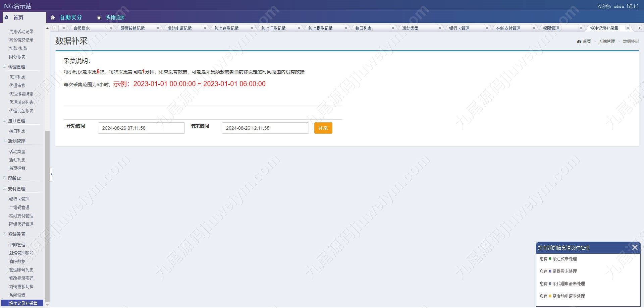This screenshot has width=644, height=308.
Task: Switch to the 银行卡管理 tab
Action: 459,28
